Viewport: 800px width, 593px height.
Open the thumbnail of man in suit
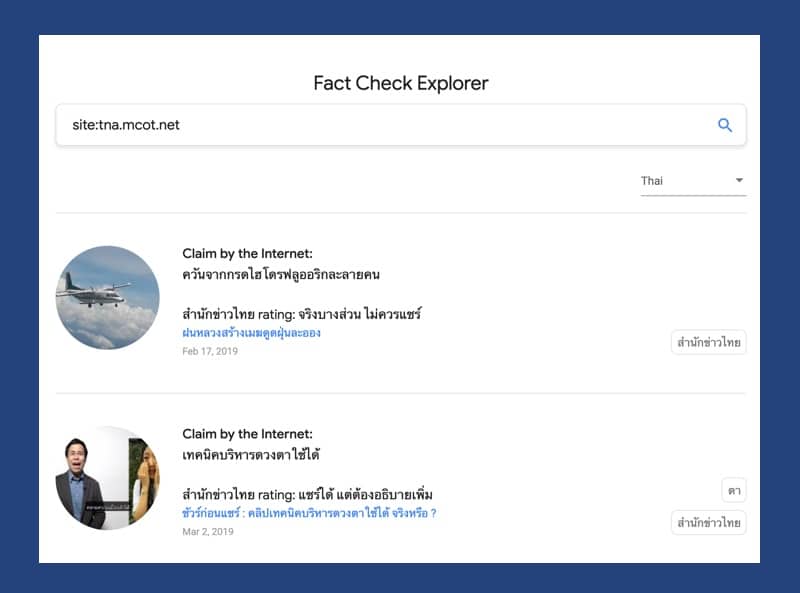107,477
